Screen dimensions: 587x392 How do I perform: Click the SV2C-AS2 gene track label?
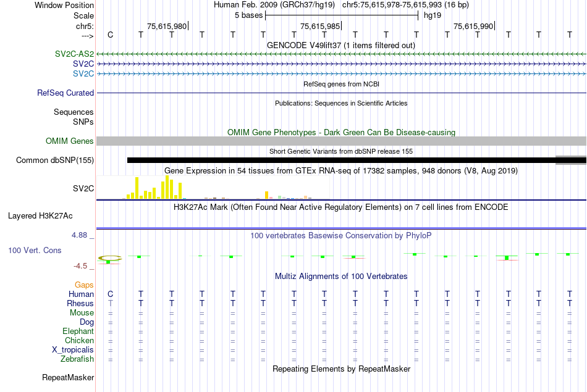[74, 54]
